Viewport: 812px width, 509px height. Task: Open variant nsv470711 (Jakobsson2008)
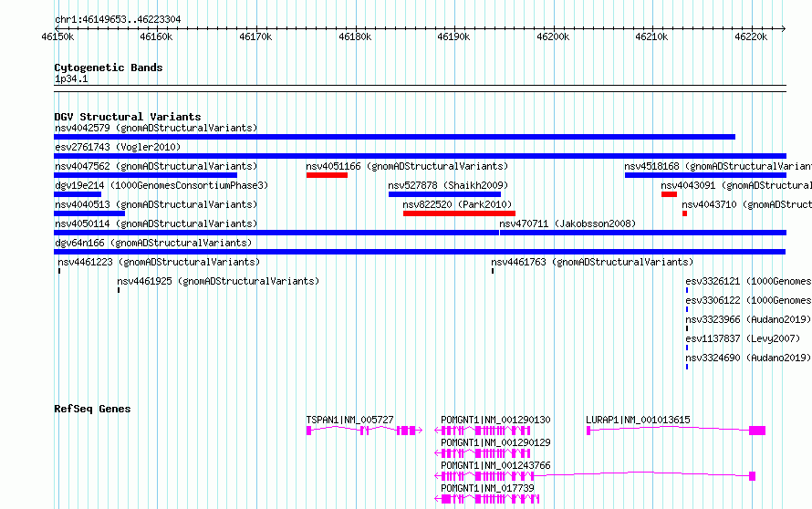click(567, 223)
